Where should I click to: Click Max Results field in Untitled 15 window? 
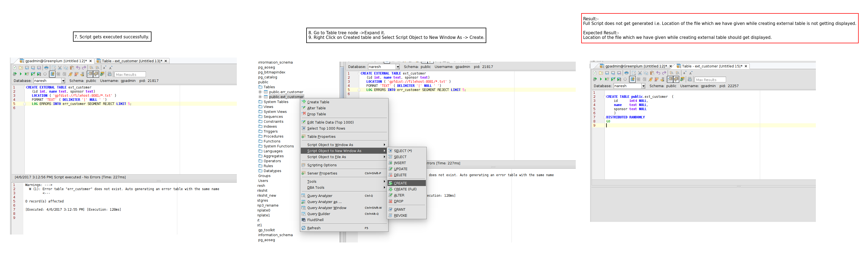click(710, 80)
